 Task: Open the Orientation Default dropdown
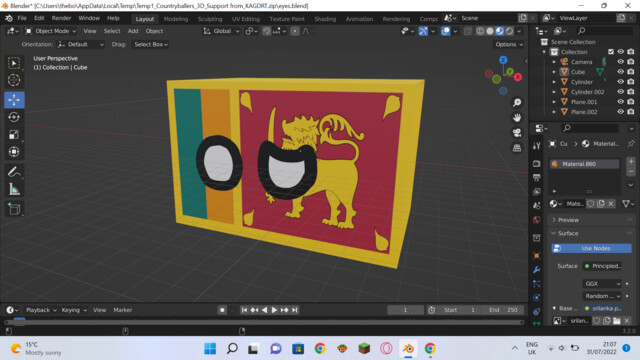coord(80,44)
